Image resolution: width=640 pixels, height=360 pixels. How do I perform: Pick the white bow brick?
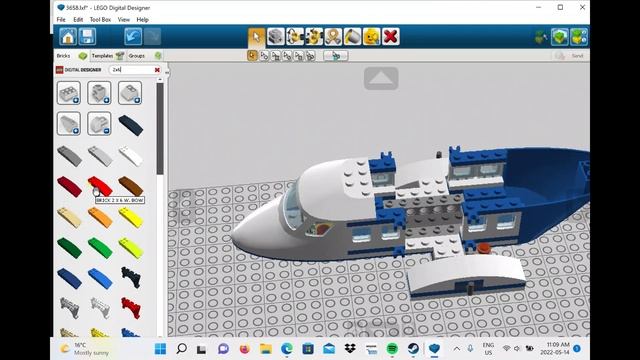pos(131,156)
